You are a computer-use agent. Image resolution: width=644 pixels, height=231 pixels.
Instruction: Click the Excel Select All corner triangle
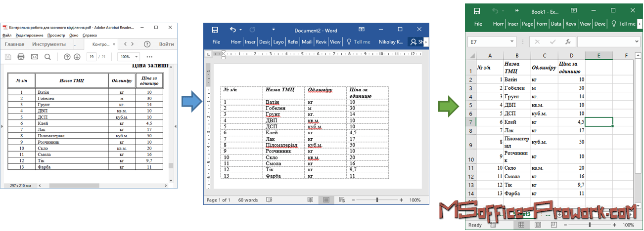pyautogui.click(x=471, y=56)
